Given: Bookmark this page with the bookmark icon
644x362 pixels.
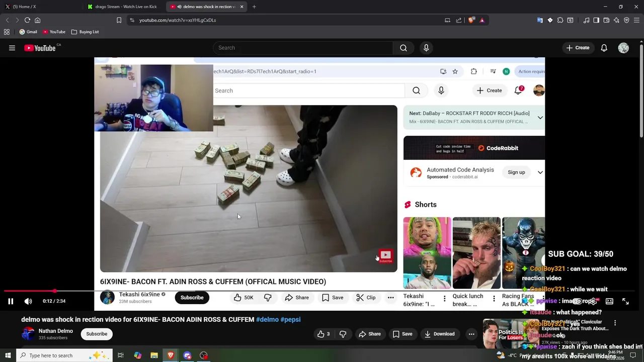Looking at the screenshot, I should tap(119, 20).
